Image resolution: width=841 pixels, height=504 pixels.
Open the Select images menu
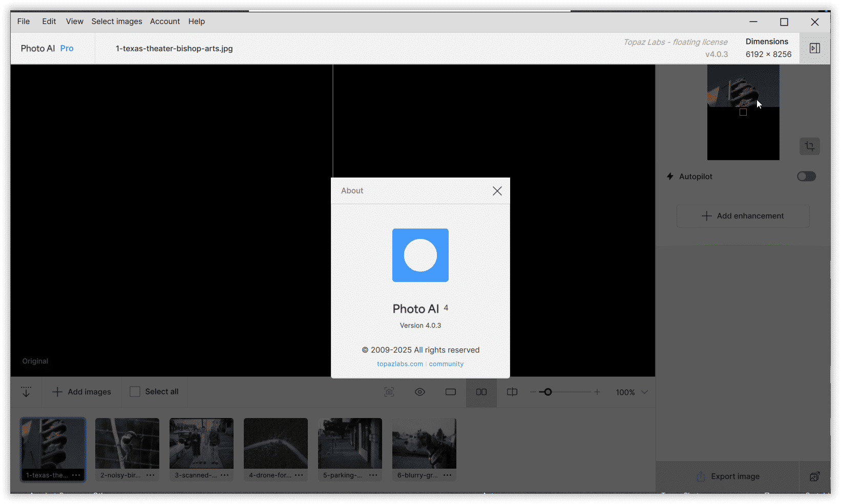[x=117, y=21]
